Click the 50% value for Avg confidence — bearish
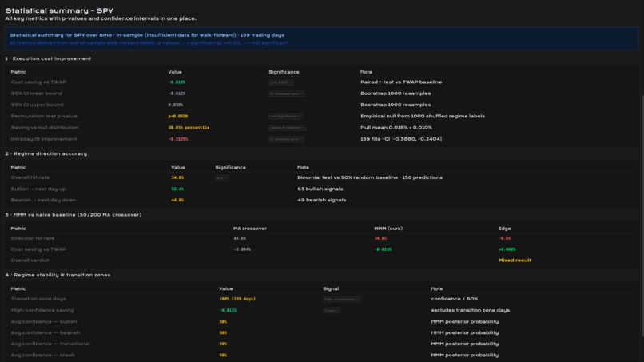Image resolution: width=644 pixels, height=362 pixels. (x=223, y=332)
